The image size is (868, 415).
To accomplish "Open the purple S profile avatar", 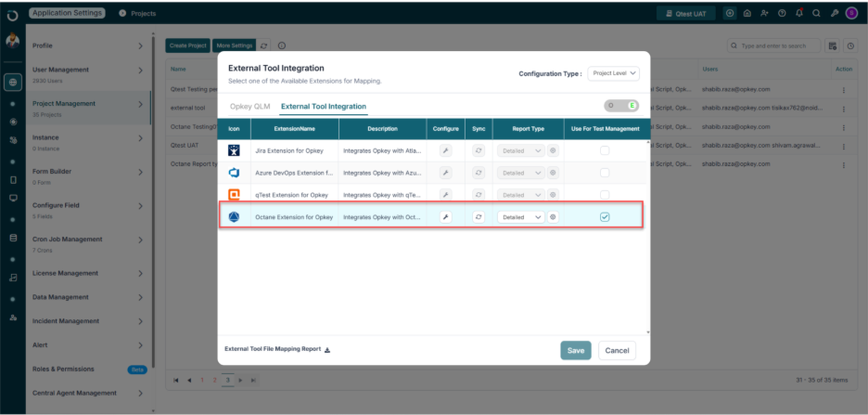I will point(851,13).
